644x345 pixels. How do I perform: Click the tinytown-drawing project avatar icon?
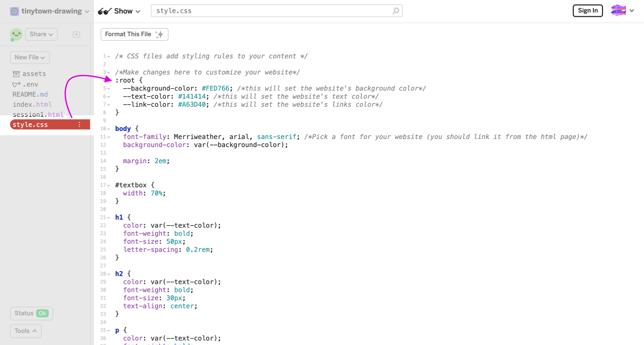(14, 11)
